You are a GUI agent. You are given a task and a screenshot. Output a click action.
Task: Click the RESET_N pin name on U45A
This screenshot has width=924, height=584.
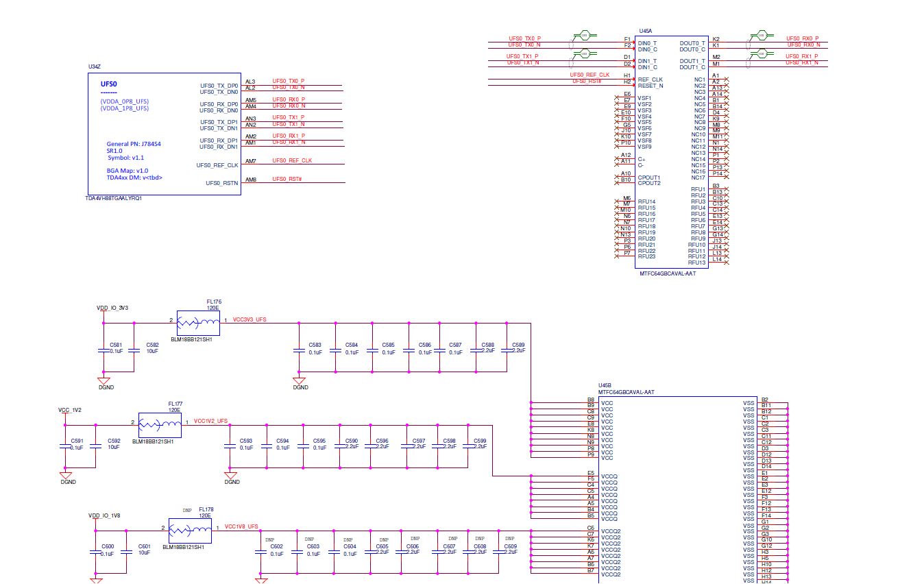click(651, 86)
